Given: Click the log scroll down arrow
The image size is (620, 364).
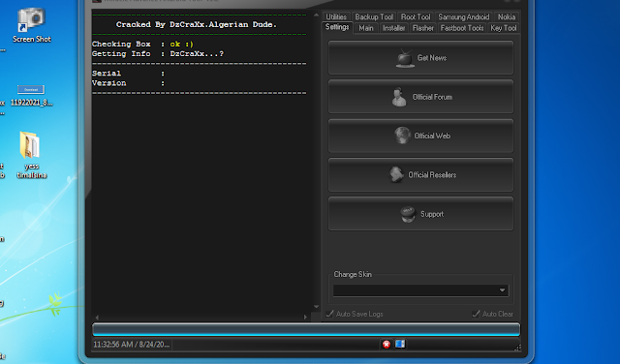Looking at the screenshot, I should [x=316, y=307].
